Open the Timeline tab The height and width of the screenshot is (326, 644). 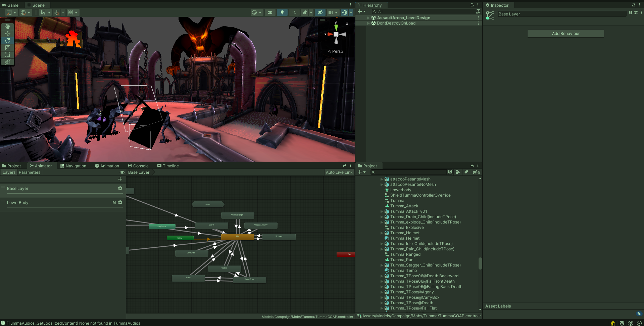(168, 166)
